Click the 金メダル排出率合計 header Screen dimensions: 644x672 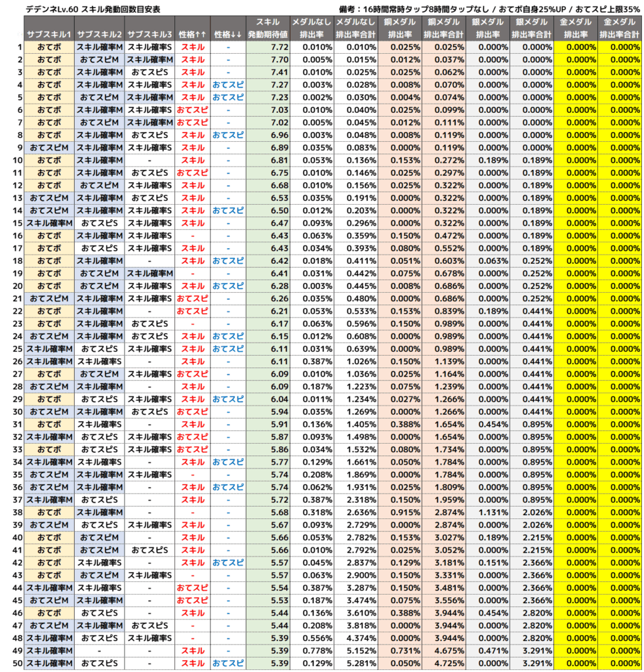point(619,28)
